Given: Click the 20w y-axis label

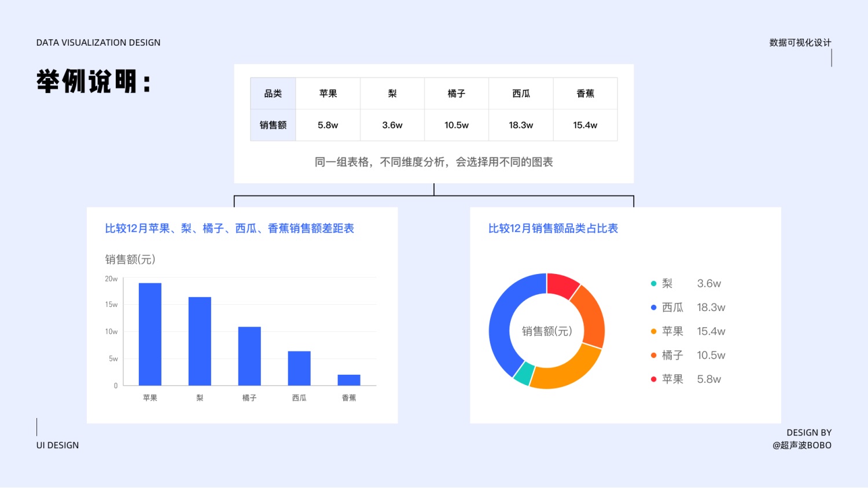Looking at the screenshot, I should pos(111,279).
